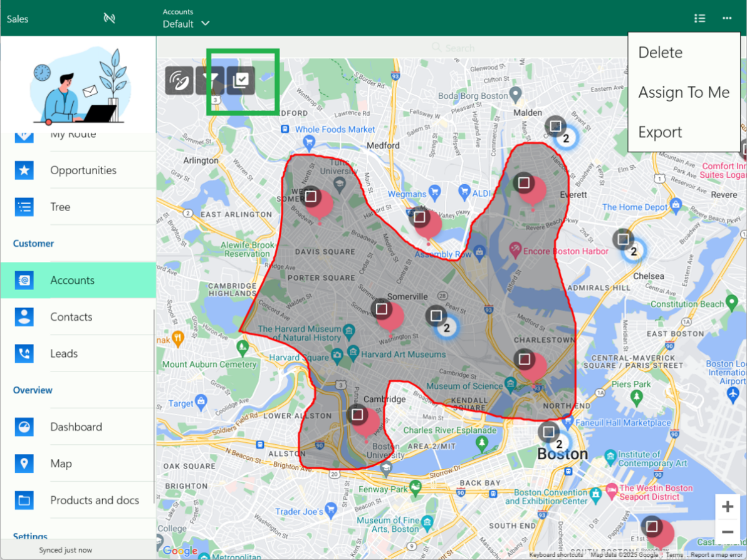Activate the multi-select checkbox tool
This screenshot has width=747, height=560.
coord(241,80)
